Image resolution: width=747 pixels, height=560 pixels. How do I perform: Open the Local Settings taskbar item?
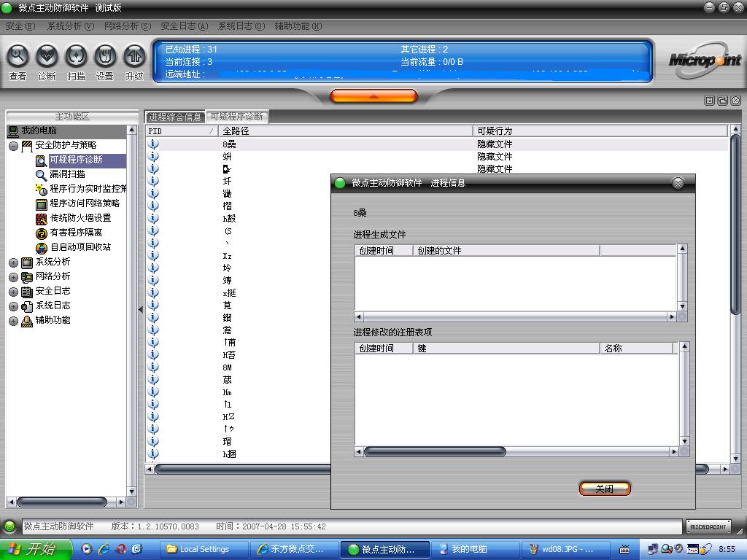pos(204,549)
